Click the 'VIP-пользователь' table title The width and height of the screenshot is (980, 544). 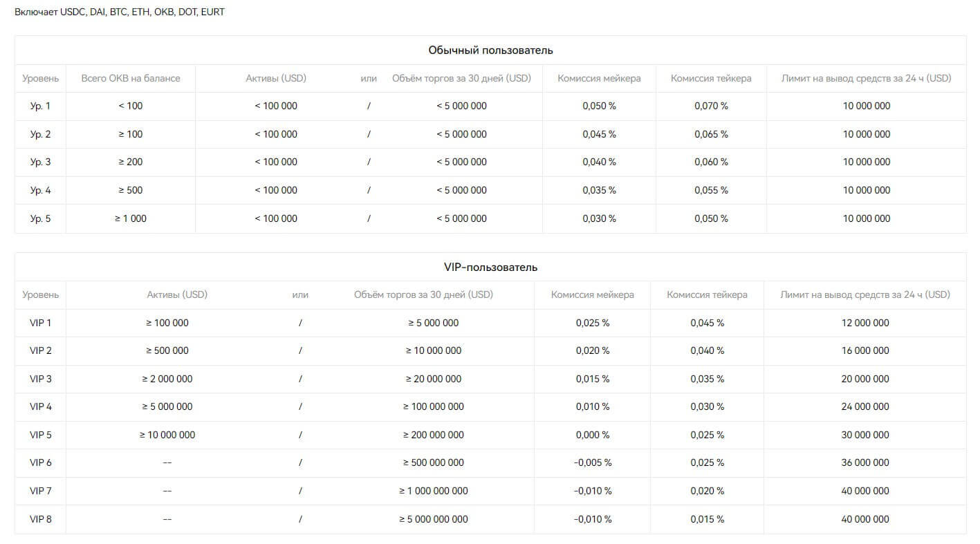pos(490,267)
